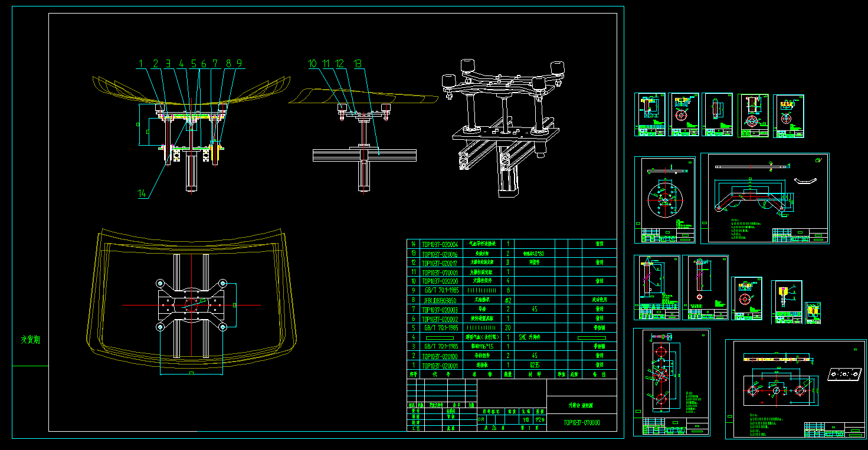Click part code TOP1037-020002 in parts list
Viewport: 868px width, 450px height.
[440, 318]
